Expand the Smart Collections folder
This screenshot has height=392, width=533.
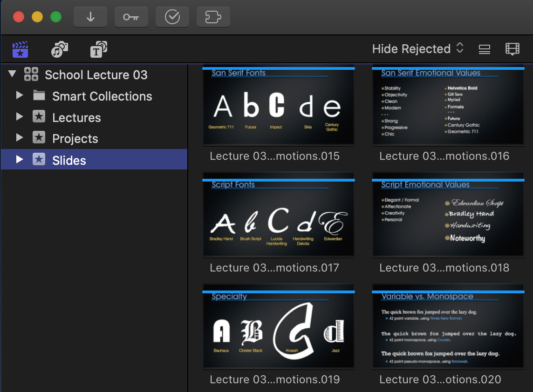(20, 95)
